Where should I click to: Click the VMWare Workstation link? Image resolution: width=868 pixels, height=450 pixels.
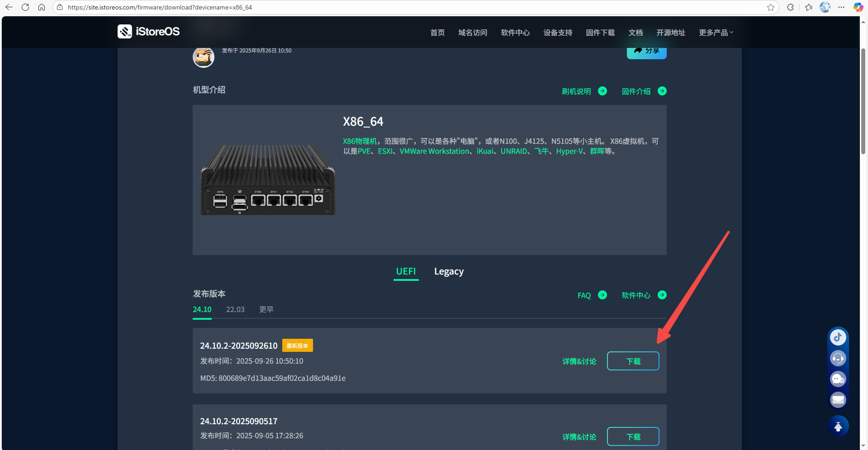tap(435, 151)
